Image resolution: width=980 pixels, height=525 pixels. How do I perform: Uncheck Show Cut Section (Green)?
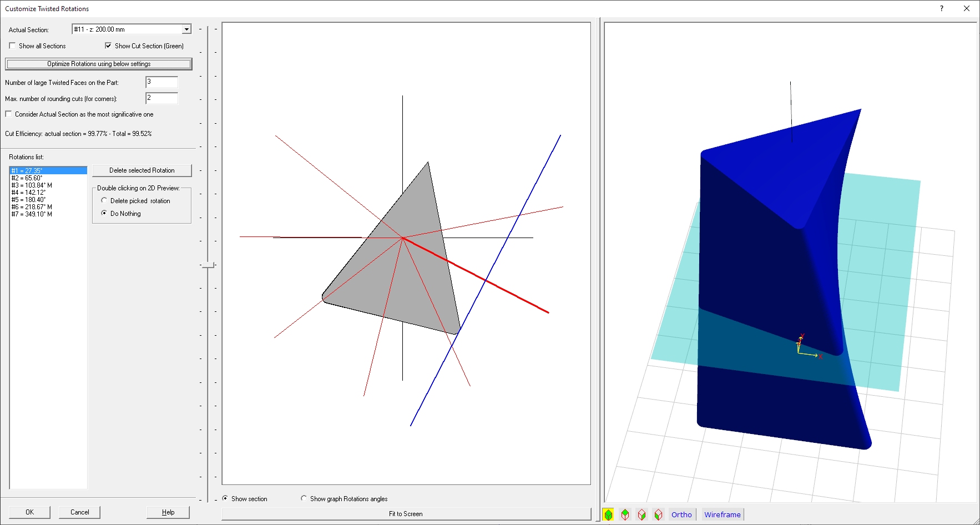pos(108,46)
